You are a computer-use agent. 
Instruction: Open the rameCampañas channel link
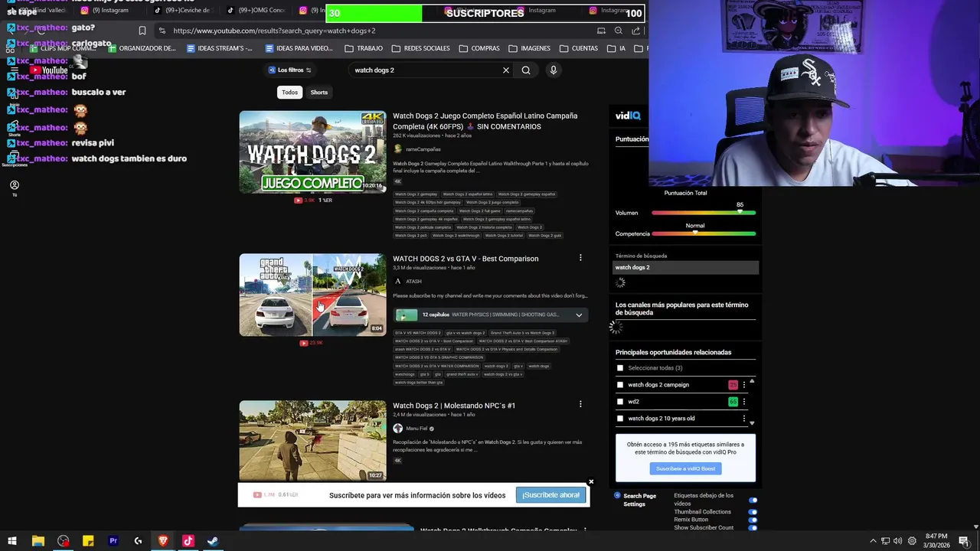pyautogui.click(x=423, y=149)
